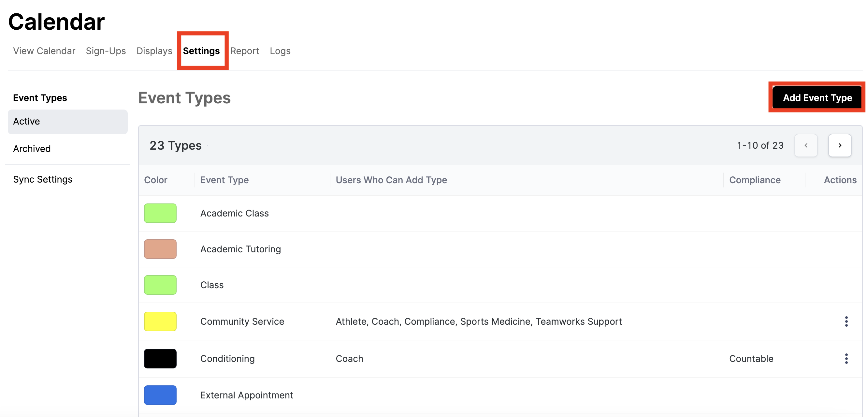Click the green Academic Class color swatch
The height and width of the screenshot is (417, 868).
(160, 213)
